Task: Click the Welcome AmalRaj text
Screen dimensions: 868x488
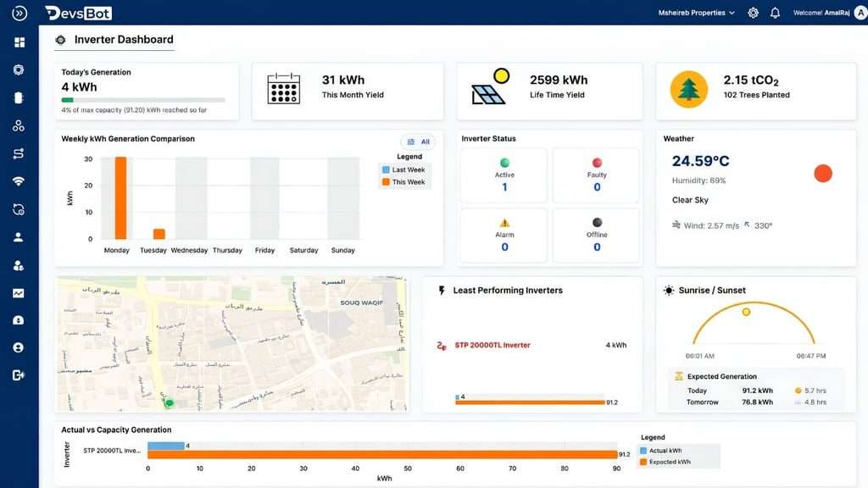Action: tap(821, 13)
